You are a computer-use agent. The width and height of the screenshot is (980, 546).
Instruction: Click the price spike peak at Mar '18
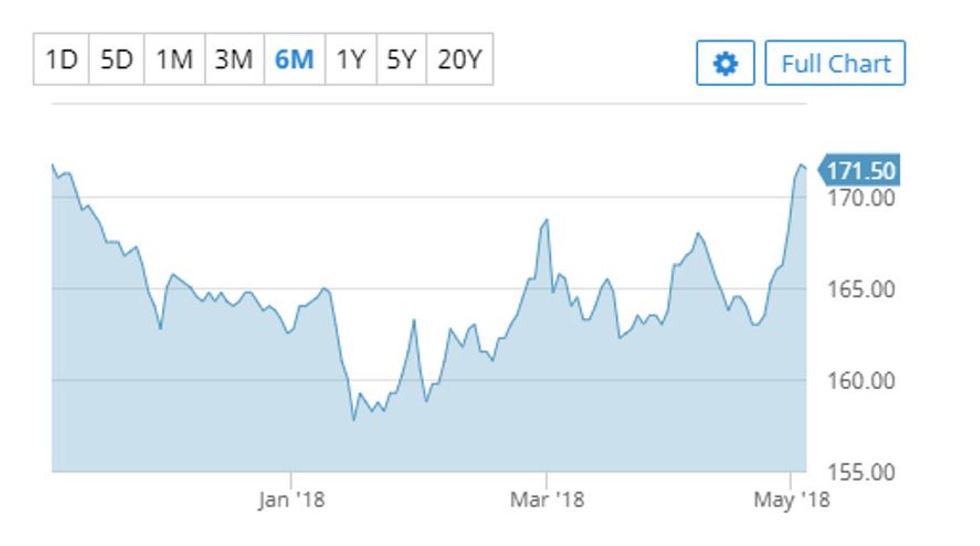click(x=547, y=220)
